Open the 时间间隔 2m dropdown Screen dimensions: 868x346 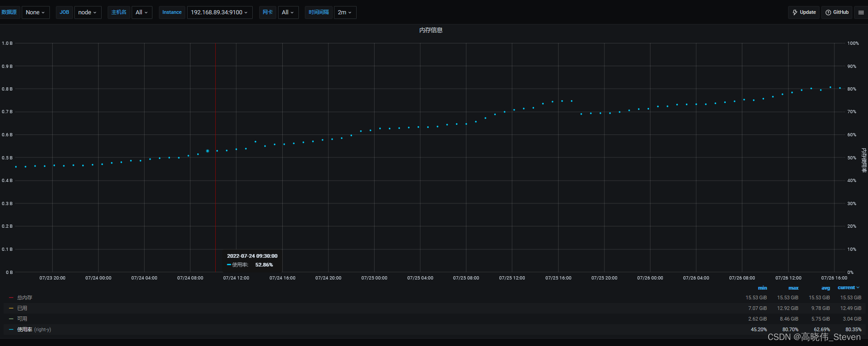[345, 12]
